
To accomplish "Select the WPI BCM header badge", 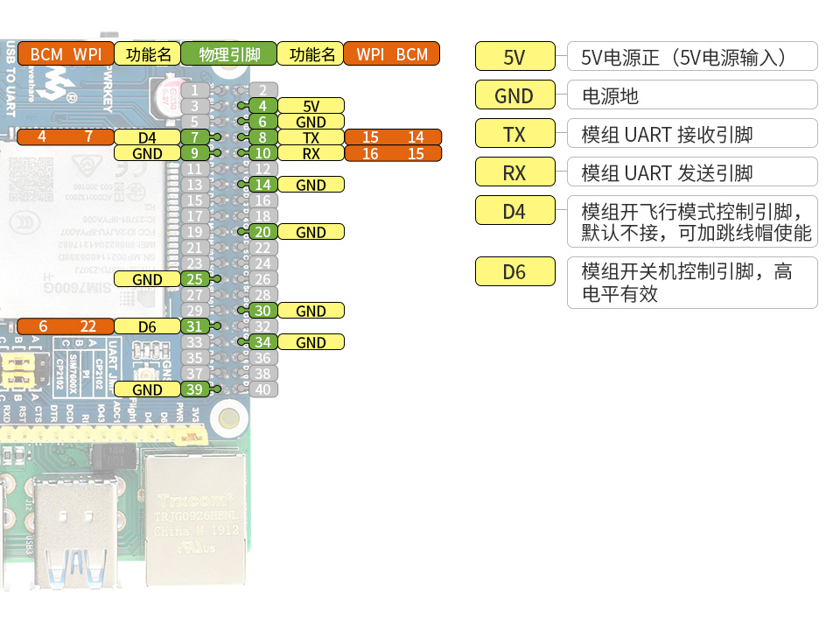I will 392,53.
